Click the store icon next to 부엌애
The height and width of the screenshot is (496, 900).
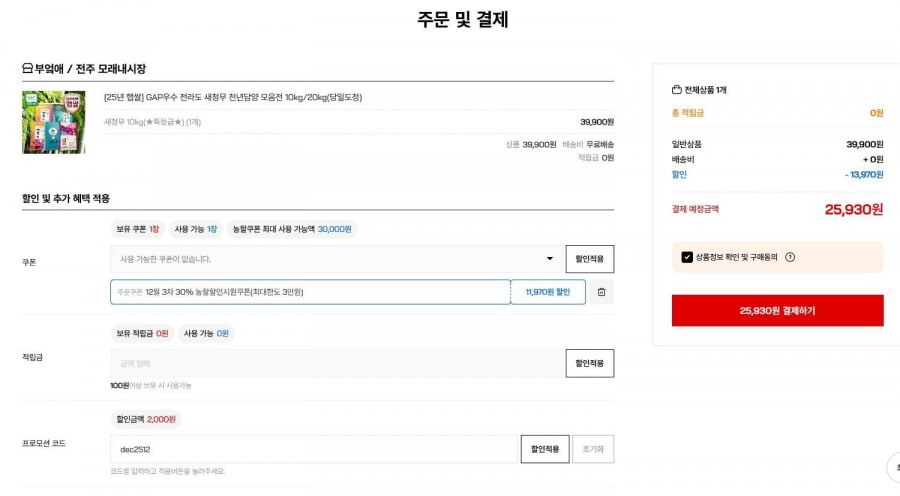click(27, 68)
